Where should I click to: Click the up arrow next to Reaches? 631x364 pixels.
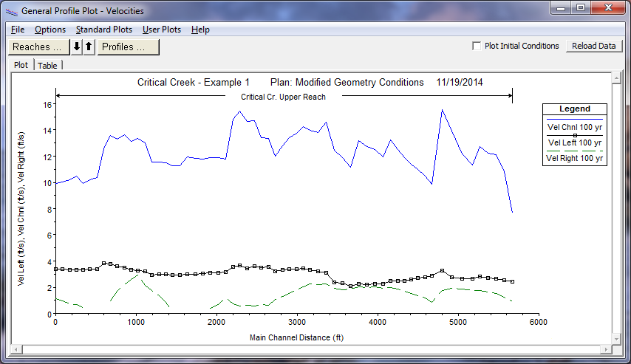[x=89, y=47]
